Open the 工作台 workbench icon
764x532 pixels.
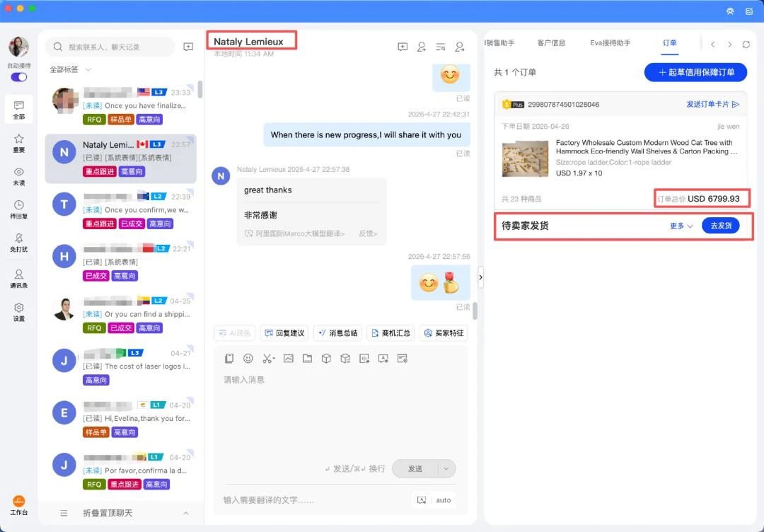pos(19,505)
